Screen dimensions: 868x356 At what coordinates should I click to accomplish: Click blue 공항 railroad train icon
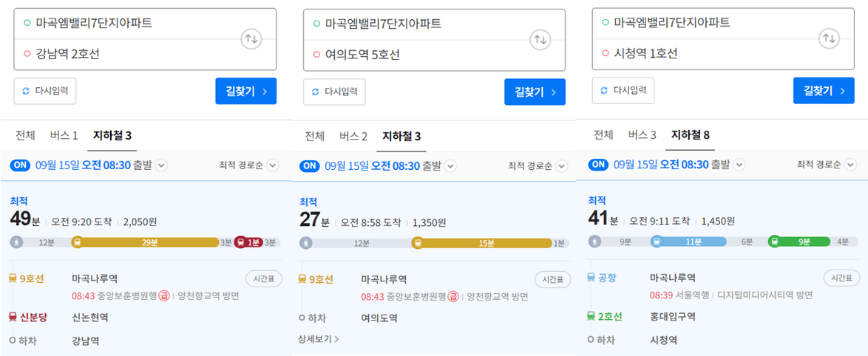(591, 278)
